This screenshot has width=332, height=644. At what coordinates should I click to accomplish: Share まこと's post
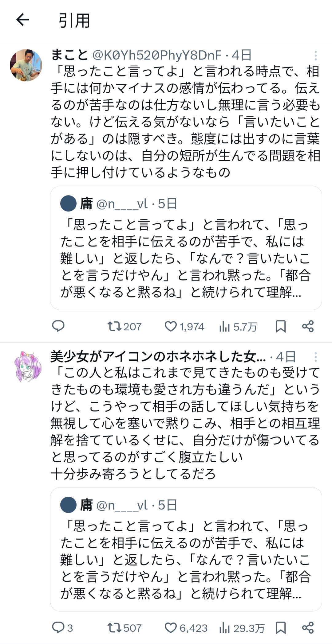pos(308,326)
